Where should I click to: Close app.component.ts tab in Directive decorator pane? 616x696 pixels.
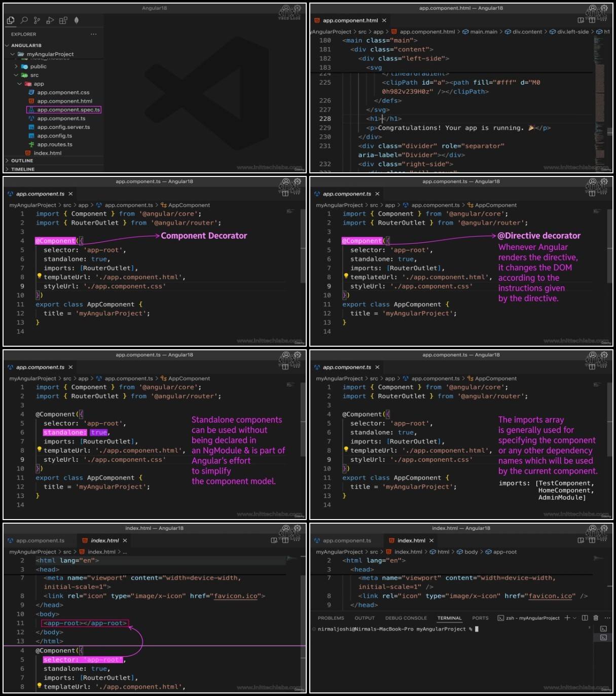377,194
